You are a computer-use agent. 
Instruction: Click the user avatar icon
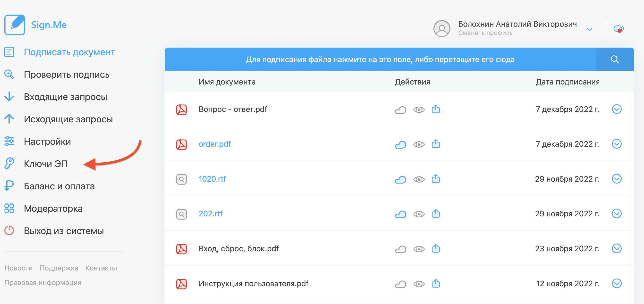[442, 28]
